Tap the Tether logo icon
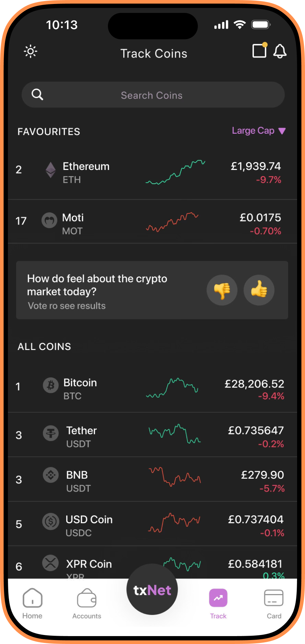This screenshot has height=644, width=305. [x=51, y=433]
